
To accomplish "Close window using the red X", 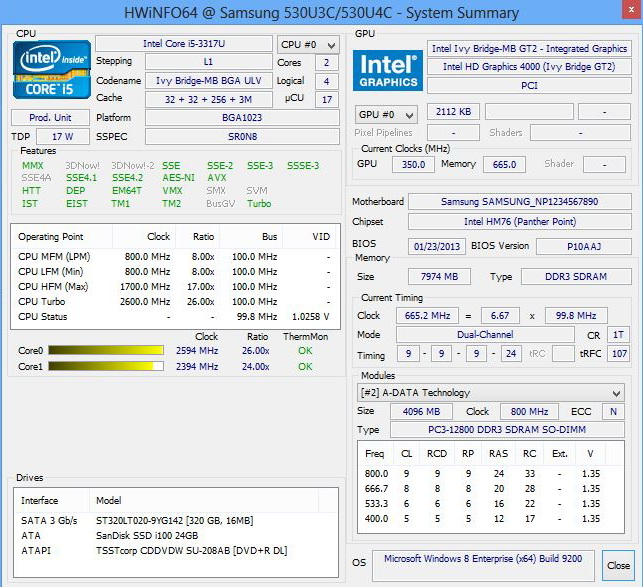I will (x=632, y=10).
